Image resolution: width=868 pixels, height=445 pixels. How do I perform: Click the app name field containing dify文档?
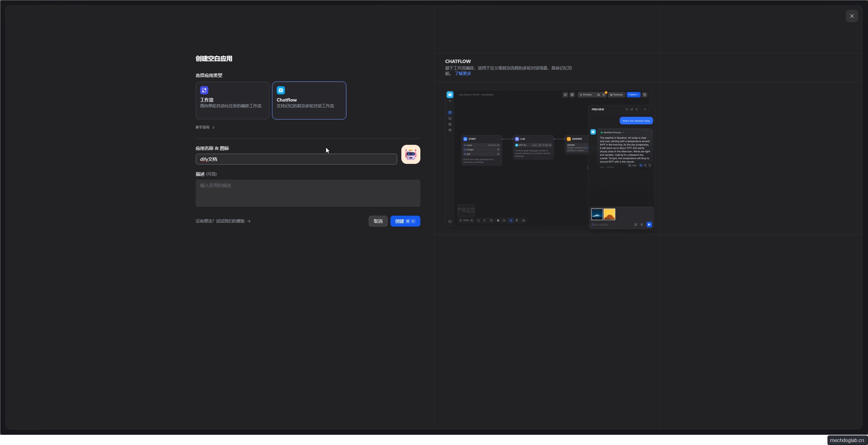(296, 159)
